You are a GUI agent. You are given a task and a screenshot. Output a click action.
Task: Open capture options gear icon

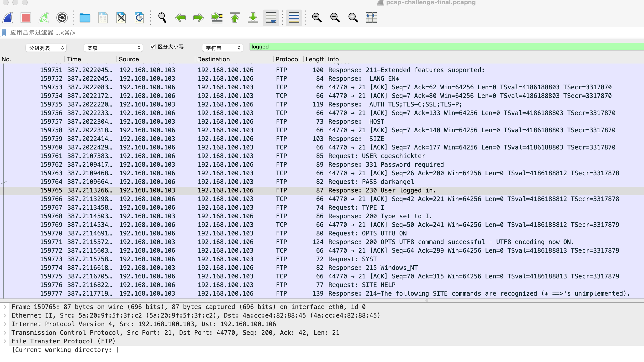(x=62, y=18)
